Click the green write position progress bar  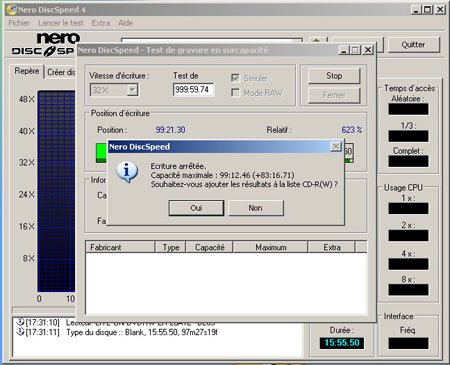pos(101,153)
